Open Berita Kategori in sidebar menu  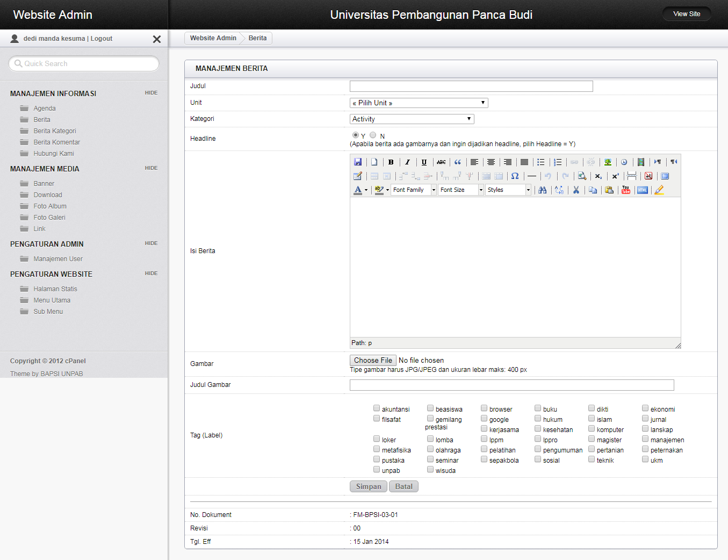[x=55, y=131]
